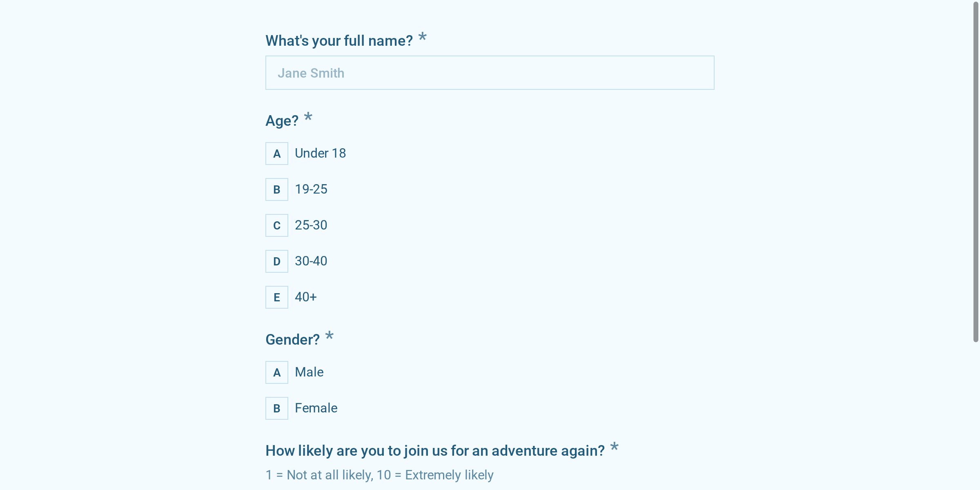Click the "Jane Smith" placeholder text
This screenshot has height=490, width=980.
[312, 73]
